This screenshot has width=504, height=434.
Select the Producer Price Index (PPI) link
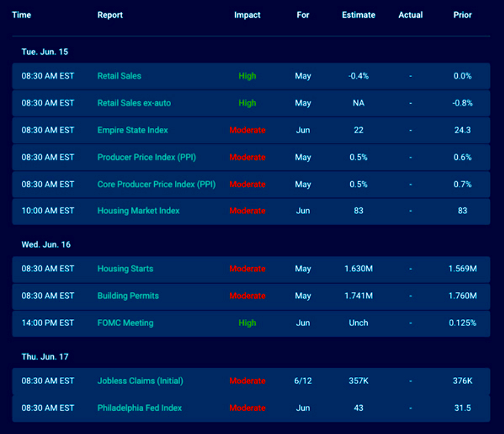(147, 157)
